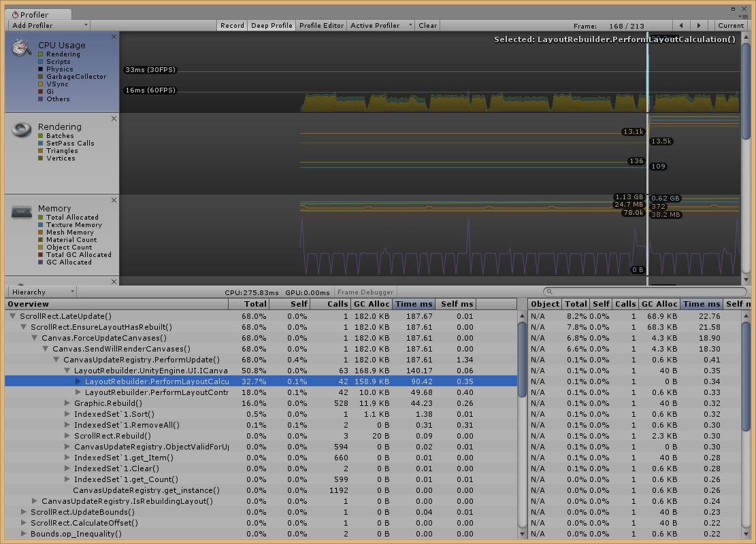Toggle GC Allocated series in Memory

click(x=41, y=262)
